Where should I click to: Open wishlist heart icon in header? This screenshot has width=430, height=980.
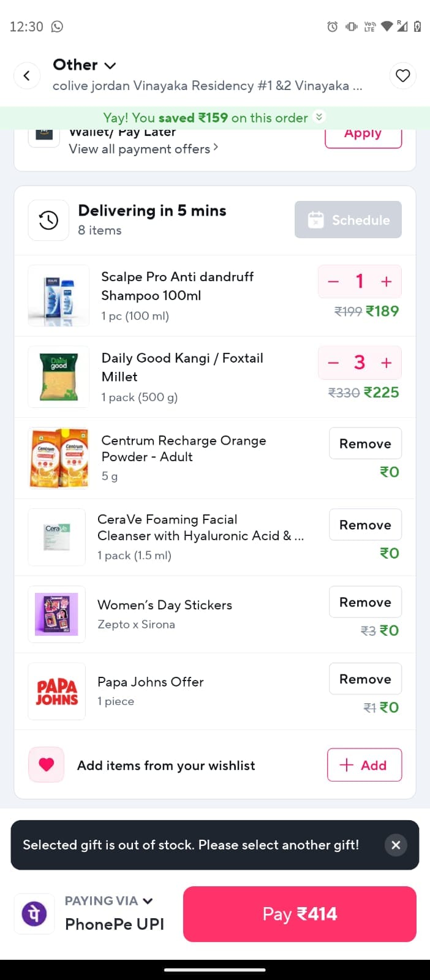402,76
